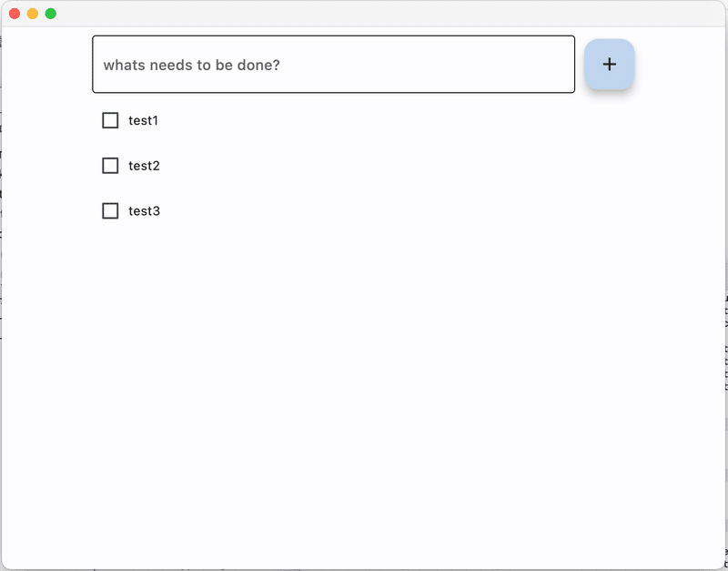Mark the test1 item as done
Screen dimensions: 728x571
[110, 120]
